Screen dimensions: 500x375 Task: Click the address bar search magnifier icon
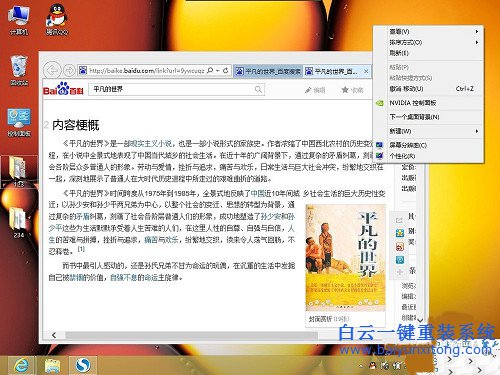210,70
